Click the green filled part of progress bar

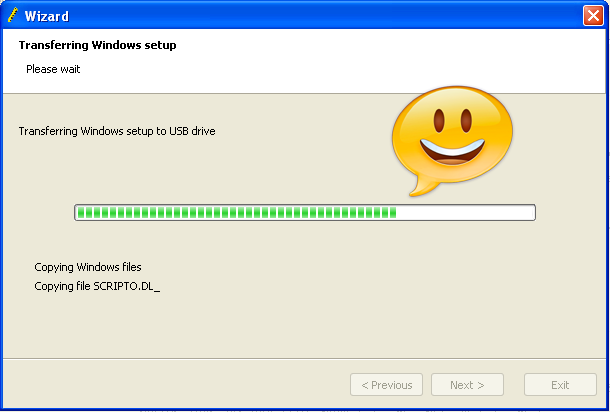(x=237, y=212)
